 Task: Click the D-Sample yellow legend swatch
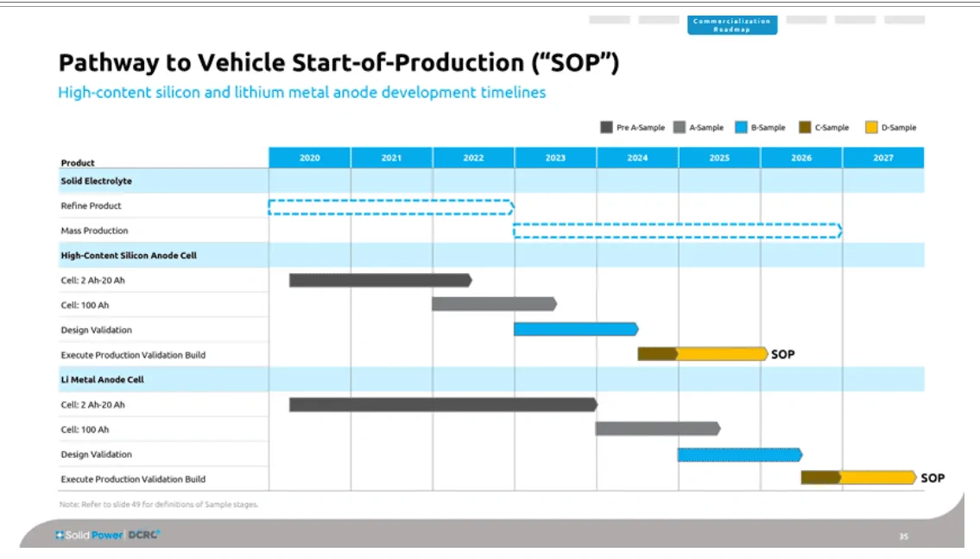click(871, 128)
